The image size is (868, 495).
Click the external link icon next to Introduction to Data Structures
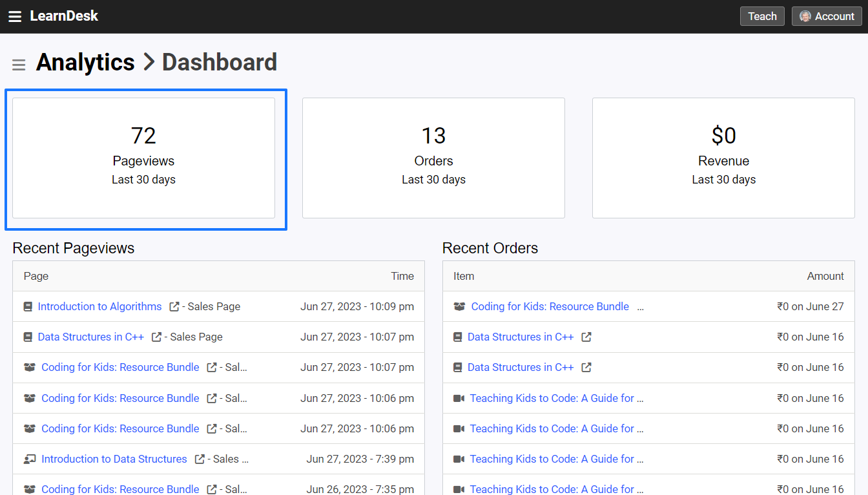coord(200,459)
